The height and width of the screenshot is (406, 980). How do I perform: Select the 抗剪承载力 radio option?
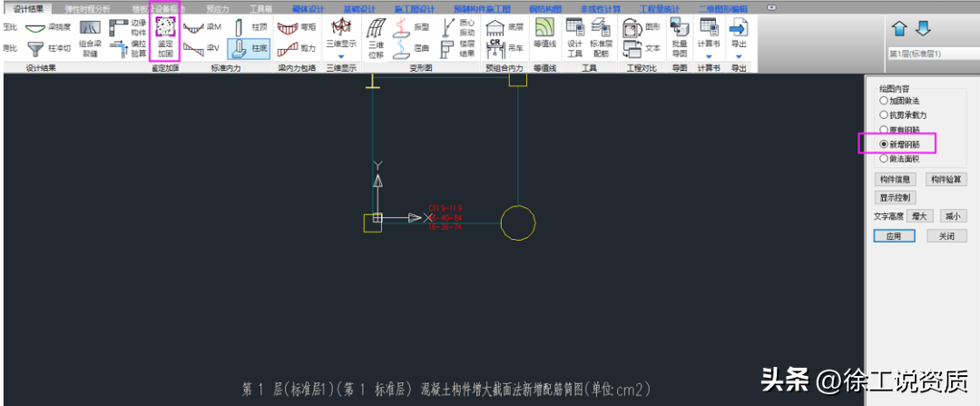coord(903,114)
